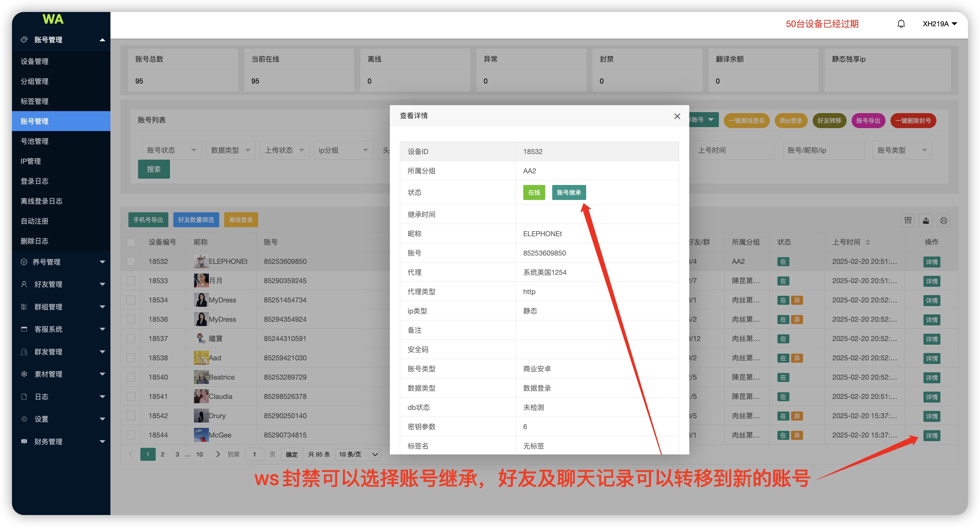Image resolution: width=980 pixels, height=527 pixels.
Task: Open the 账号状态 dropdown filter
Action: click(x=172, y=150)
